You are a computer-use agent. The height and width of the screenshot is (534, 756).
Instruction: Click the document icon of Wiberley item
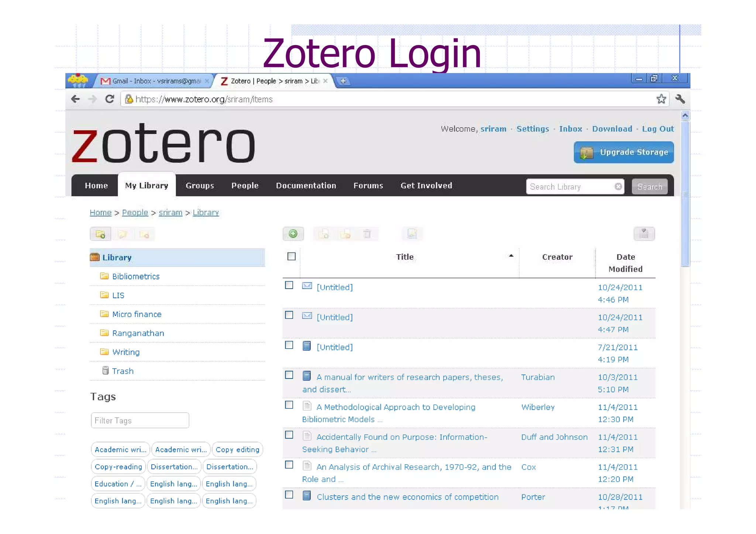coord(307,406)
